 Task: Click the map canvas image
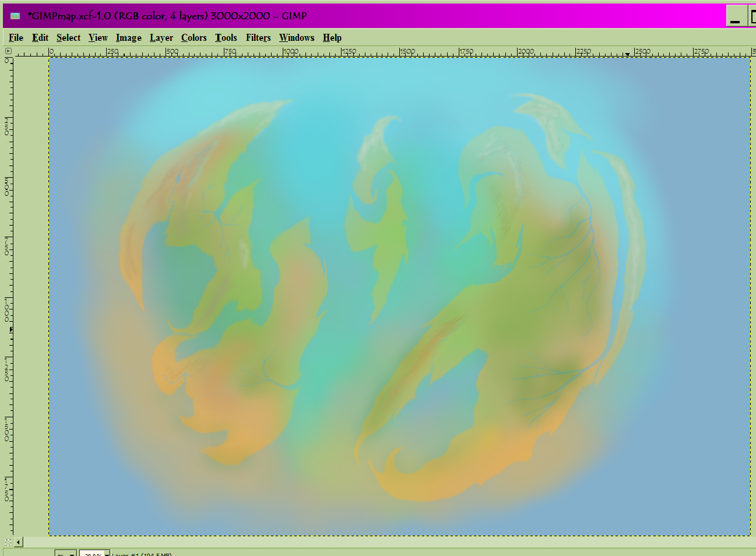[399, 296]
